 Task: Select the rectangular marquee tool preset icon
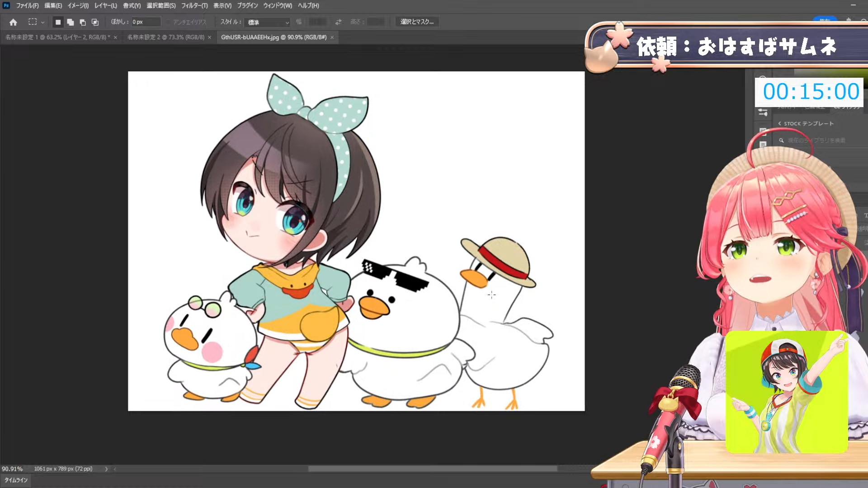coord(33,22)
